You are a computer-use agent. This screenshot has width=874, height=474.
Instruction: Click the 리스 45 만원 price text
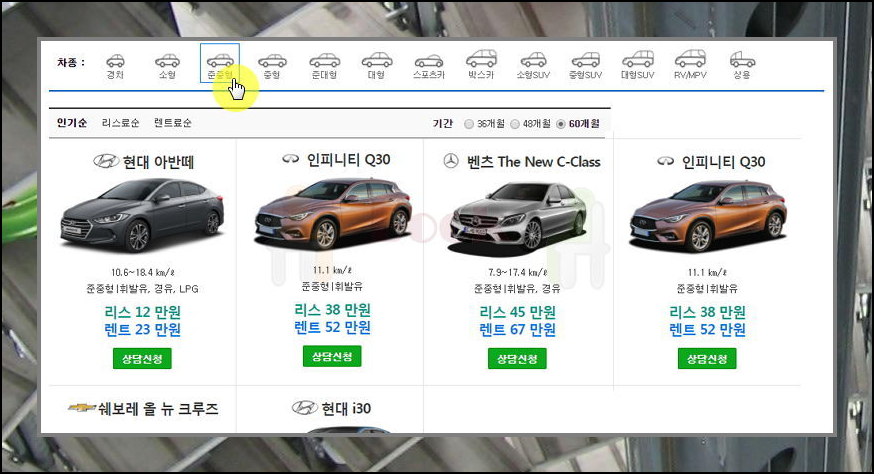(517, 312)
